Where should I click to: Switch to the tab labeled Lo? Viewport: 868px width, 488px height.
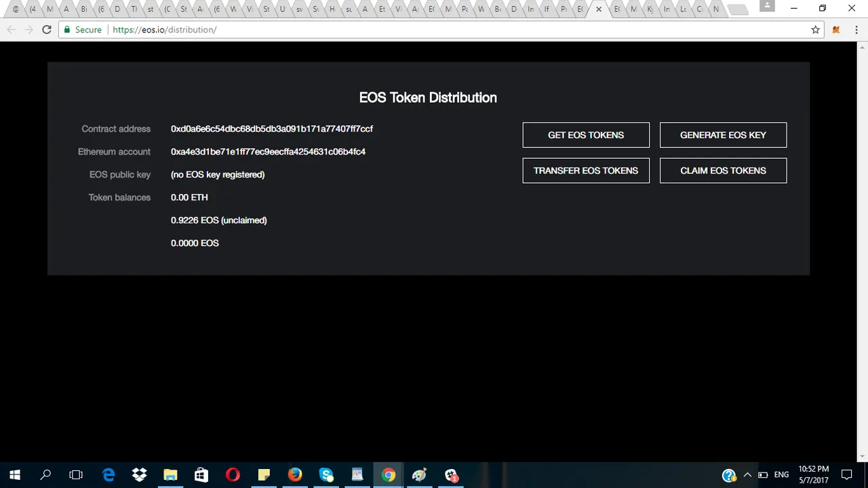tap(684, 9)
